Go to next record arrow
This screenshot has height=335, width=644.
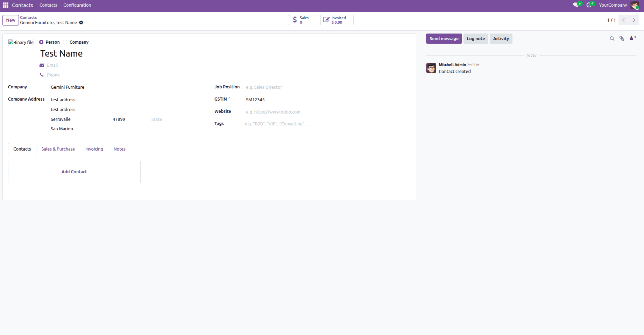[x=634, y=20]
